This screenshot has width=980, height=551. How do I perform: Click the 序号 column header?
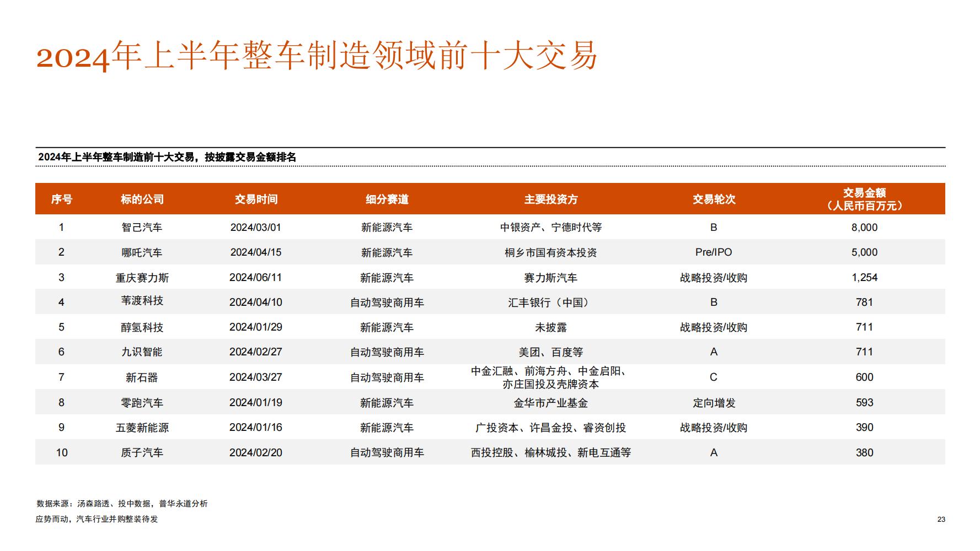[62, 199]
